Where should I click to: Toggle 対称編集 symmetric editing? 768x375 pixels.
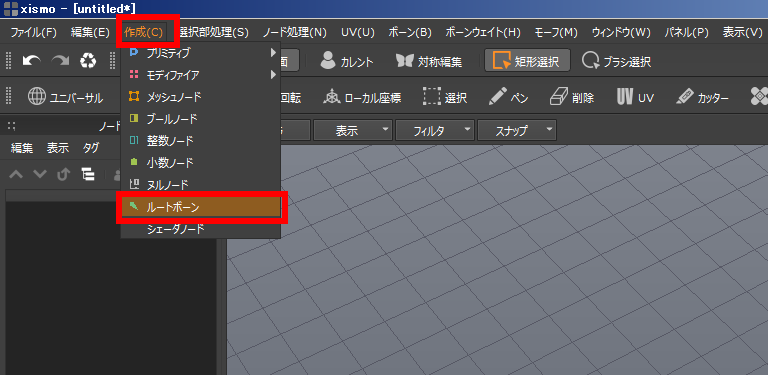coord(429,61)
